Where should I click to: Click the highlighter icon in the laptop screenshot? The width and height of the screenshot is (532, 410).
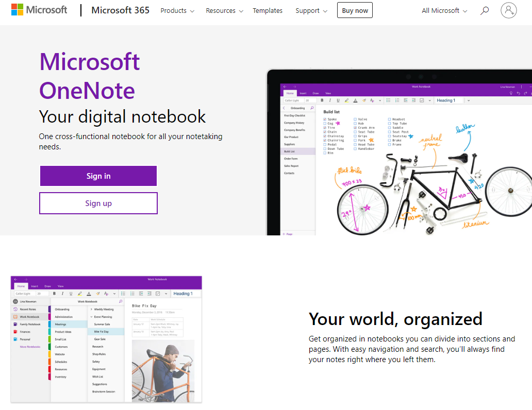(346, 100)
